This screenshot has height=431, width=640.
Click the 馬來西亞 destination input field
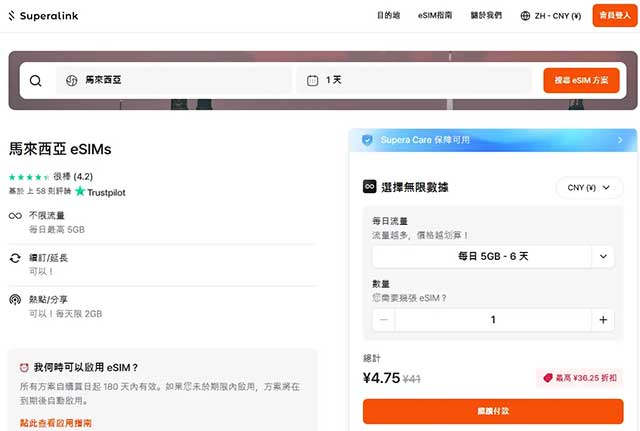[173, 80]
